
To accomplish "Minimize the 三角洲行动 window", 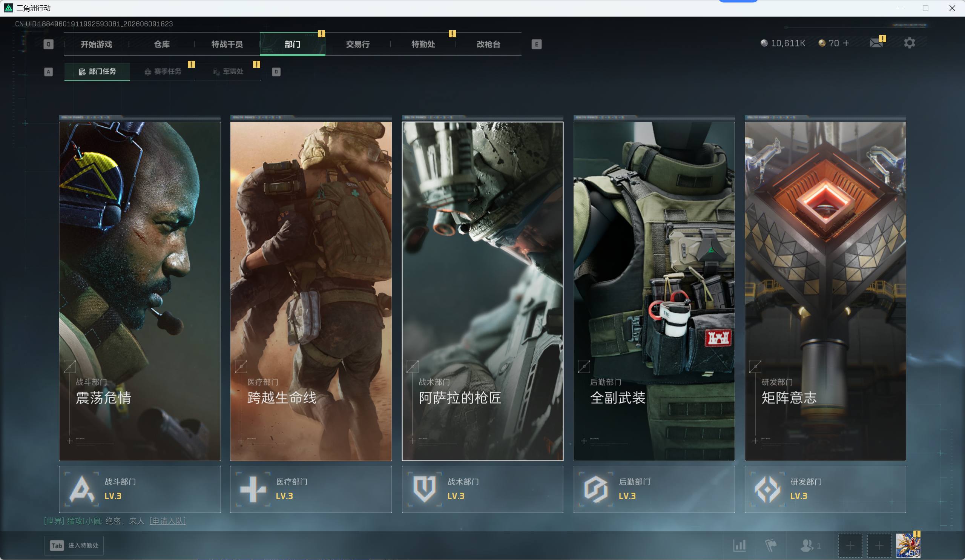I will click(899, 8).
